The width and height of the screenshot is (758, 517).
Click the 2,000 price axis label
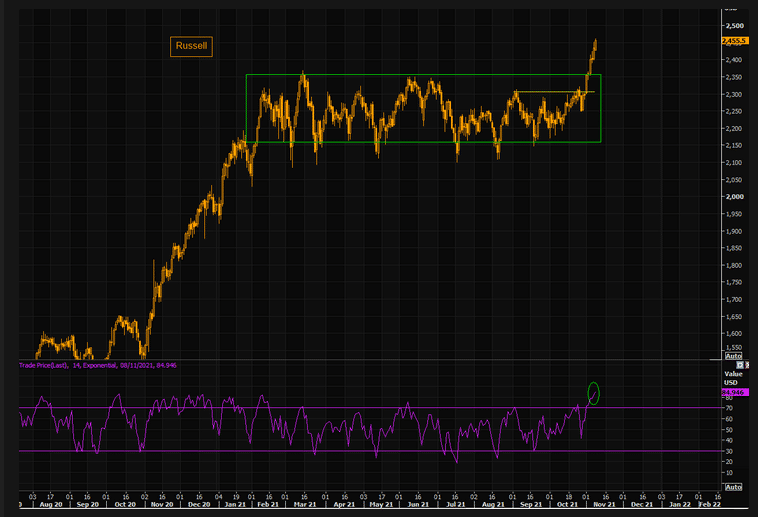coord(734,197)
